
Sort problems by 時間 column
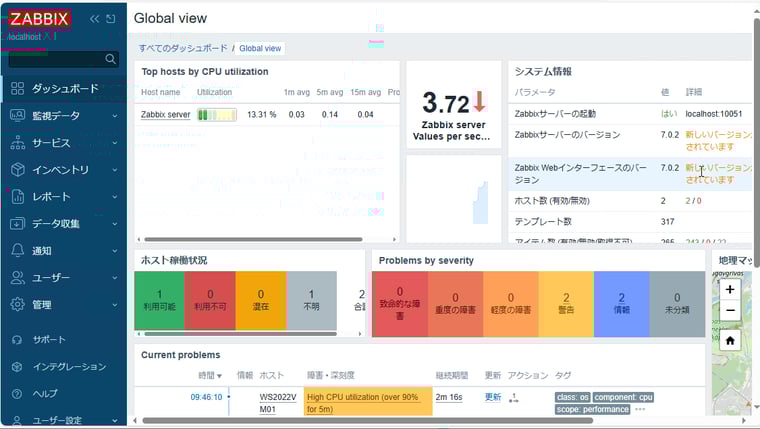point(210,375)
